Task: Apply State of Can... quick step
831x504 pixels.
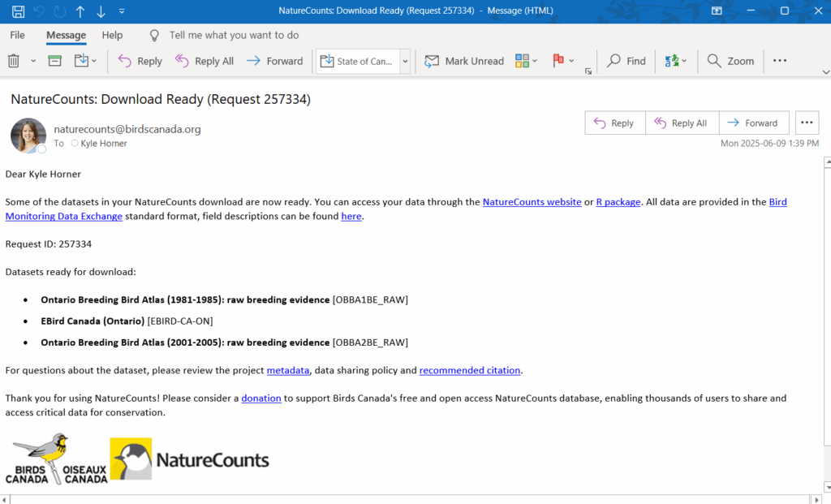Action: (x=358, y=61)
